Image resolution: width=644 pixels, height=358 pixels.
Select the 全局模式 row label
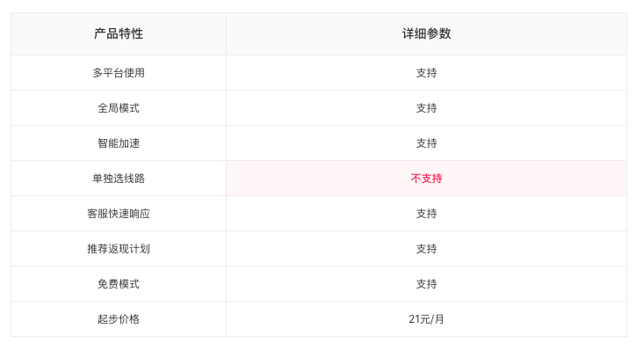pyautogui.click(x=119, y=108)
